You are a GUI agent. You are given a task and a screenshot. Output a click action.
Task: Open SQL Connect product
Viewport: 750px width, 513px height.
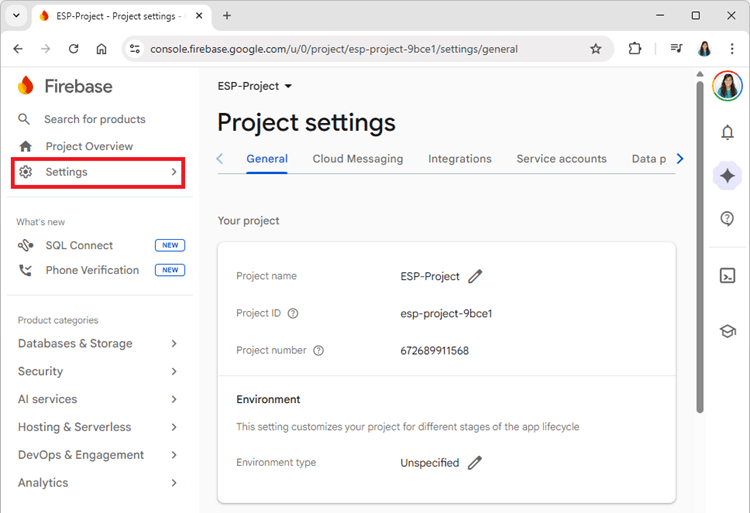tap(79, 245)
